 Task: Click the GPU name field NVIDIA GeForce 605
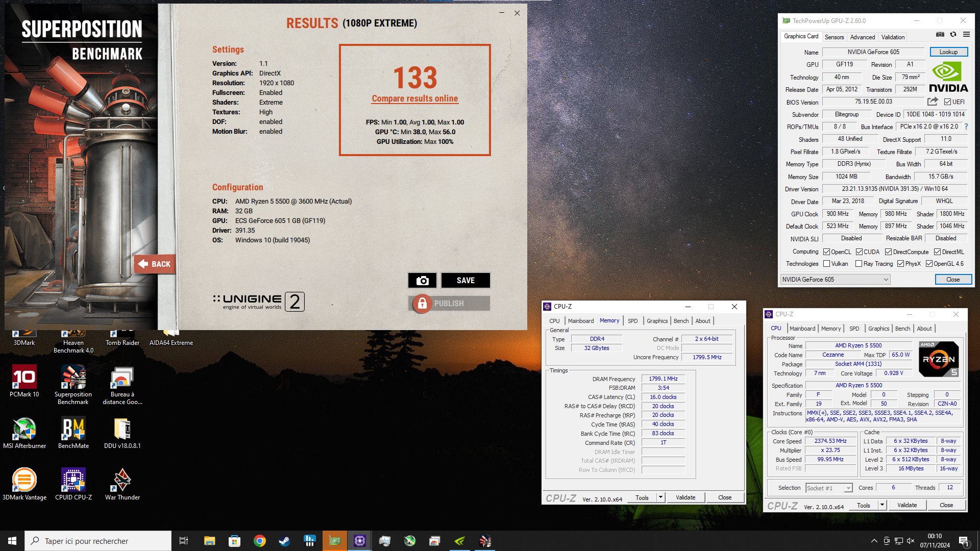[x=873, y=52]
